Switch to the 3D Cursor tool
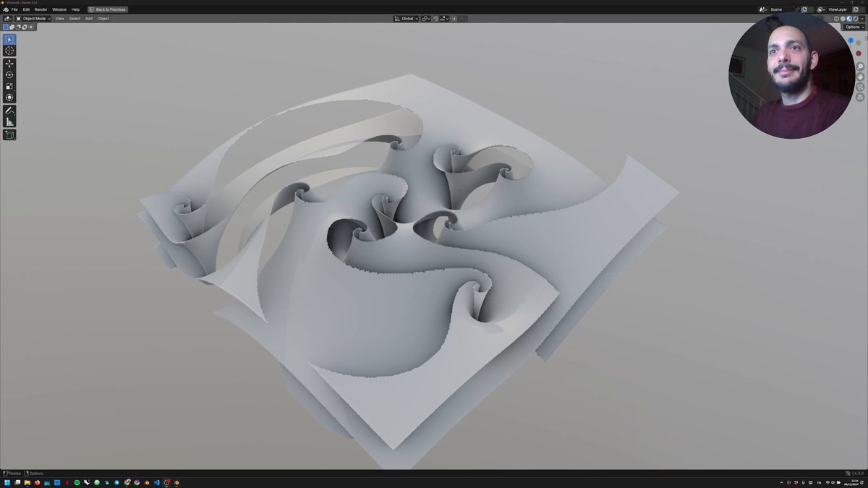The width and height of the screenshot is (868, 488). pos(9,50)
